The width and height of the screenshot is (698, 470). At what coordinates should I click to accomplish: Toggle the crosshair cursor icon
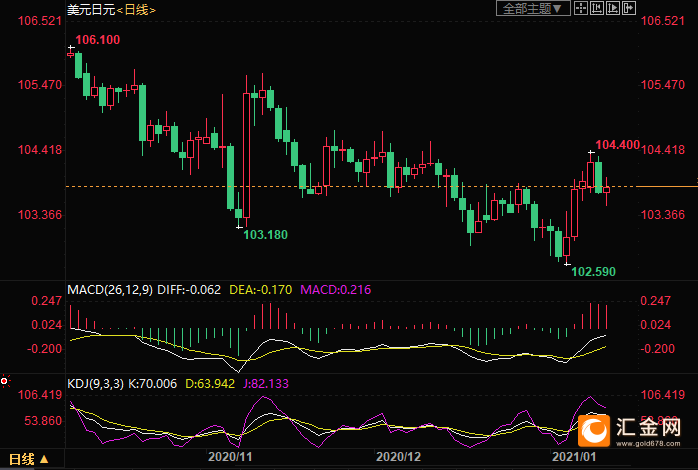pyautogui.click(x=580, y=8)
